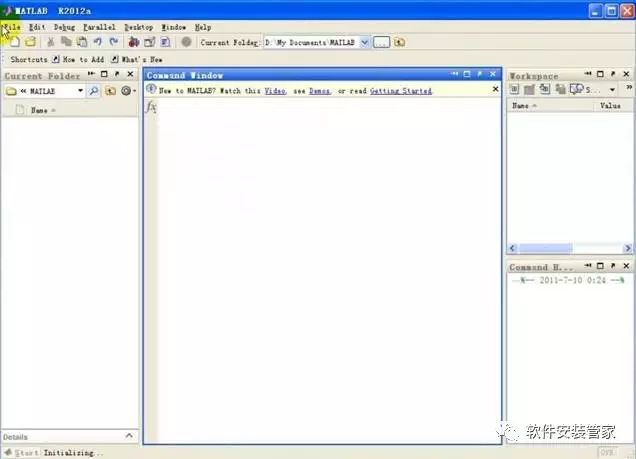Click the browse for folder '...' button
The width and height of the screenshot is (636, 459).
pos(381,42)
